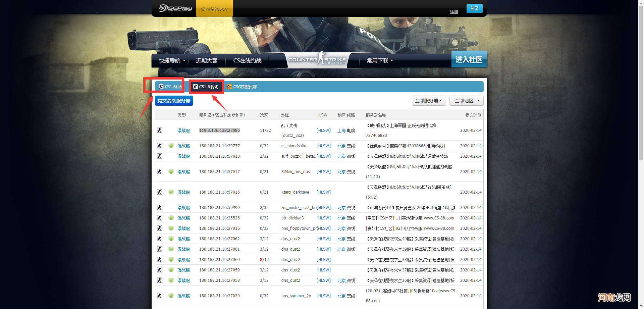Click the green shield in row 180.188.21.10:27020

pos(171,296)
